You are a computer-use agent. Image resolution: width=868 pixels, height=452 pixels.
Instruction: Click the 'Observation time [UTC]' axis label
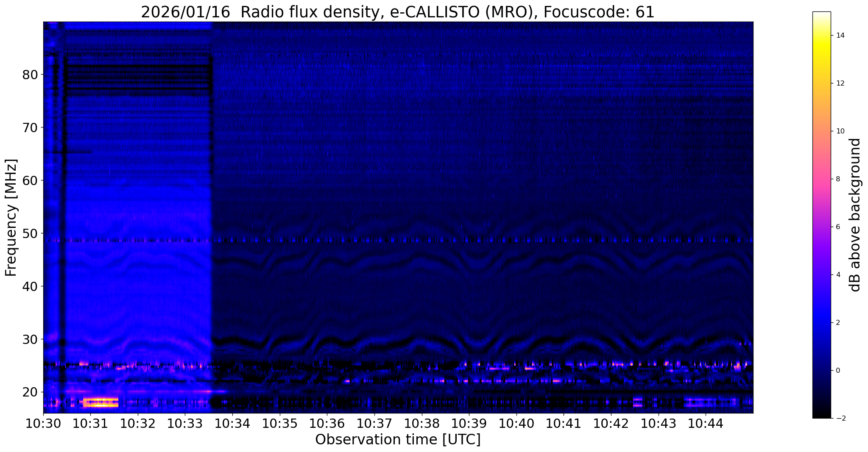(398, 439)
